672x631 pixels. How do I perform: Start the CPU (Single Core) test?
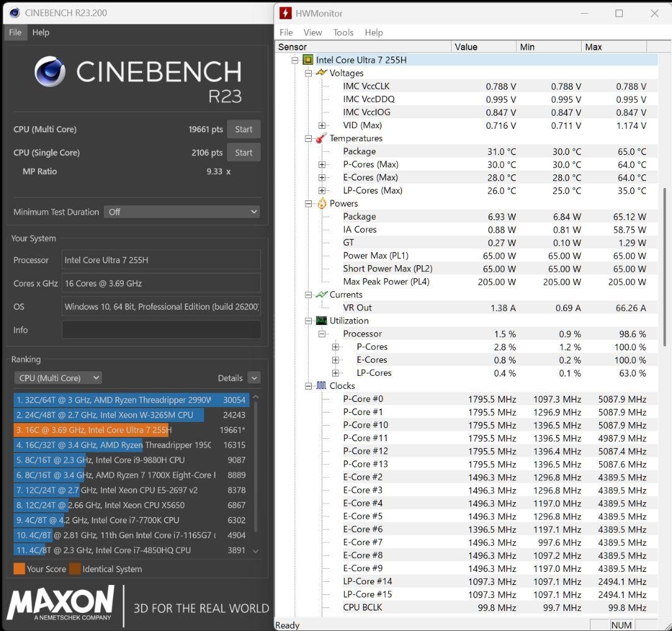click(243, 152)
